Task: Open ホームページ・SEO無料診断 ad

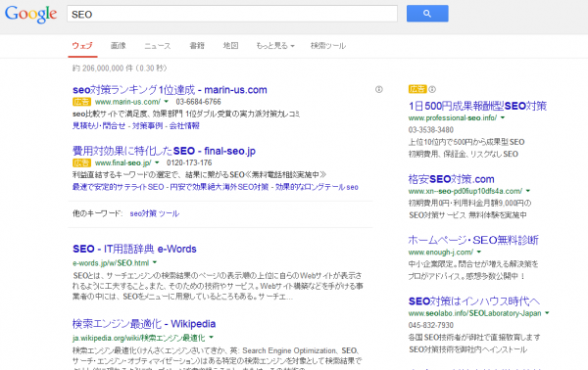Action: point(473,240)
